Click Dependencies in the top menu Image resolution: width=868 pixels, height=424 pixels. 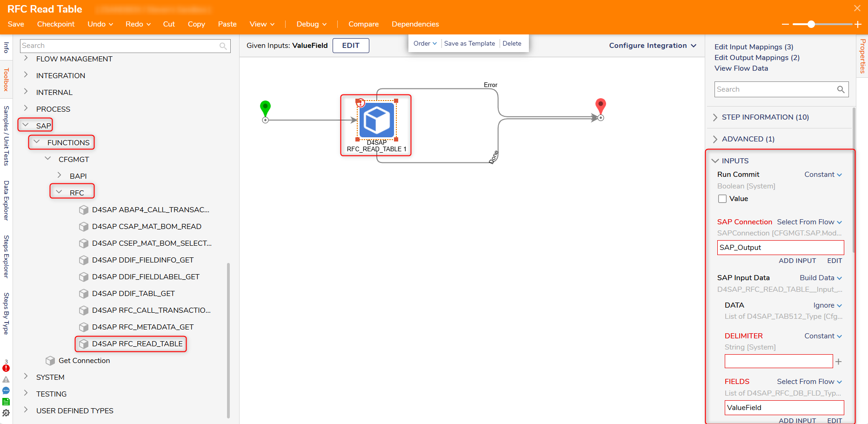415,24
